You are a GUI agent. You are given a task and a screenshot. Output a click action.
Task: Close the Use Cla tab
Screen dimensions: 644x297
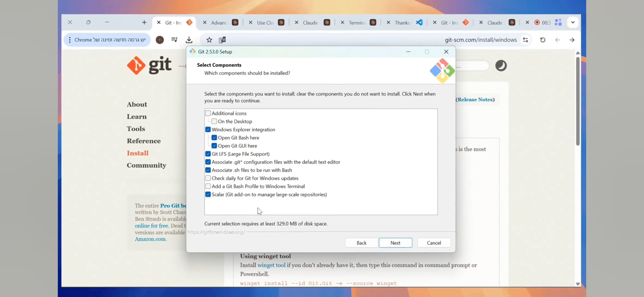[x=251, y=23]
